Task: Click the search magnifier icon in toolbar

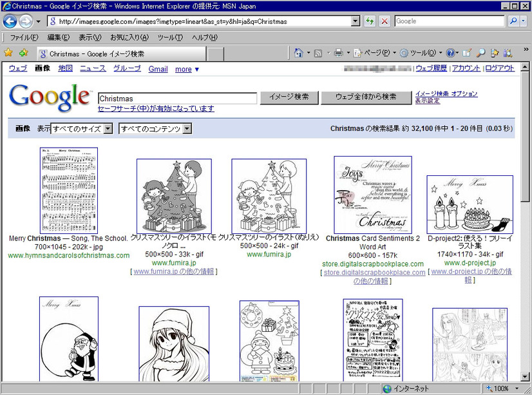Action: pos(513,21)
